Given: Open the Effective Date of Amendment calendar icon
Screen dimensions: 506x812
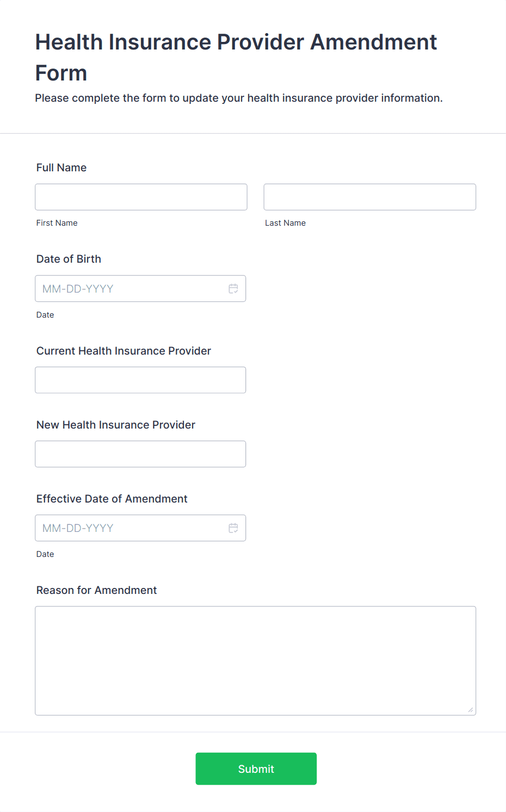Looking at the screenshot, I should coord(233,528).
